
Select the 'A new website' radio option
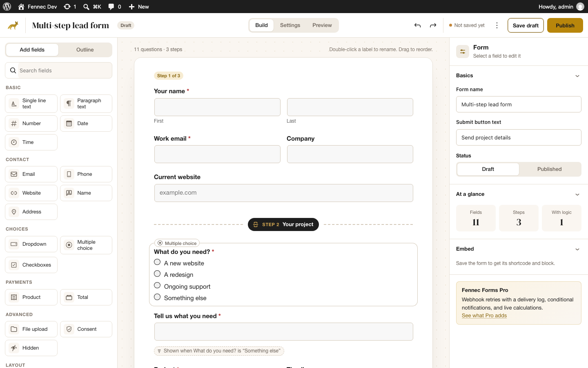pos(157,262)
